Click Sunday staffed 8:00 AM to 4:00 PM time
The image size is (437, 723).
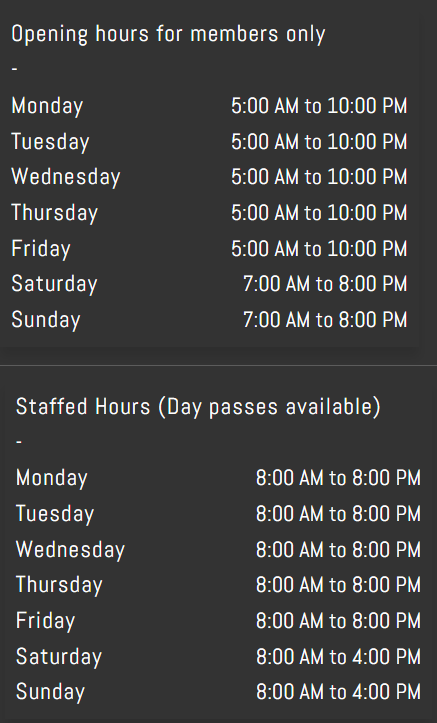(338, 692)
